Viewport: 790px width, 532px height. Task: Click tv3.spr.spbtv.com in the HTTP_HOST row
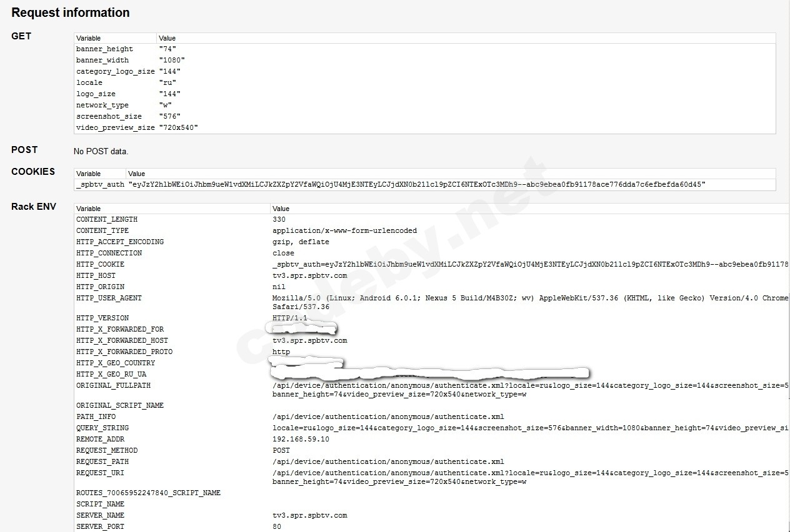tap(309, 276)
